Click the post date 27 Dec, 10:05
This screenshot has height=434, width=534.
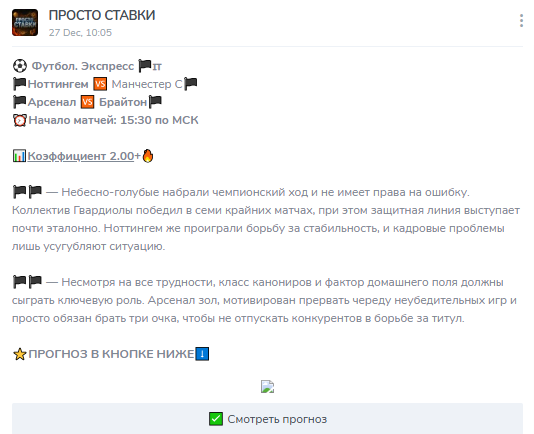[x=80, y=33]
